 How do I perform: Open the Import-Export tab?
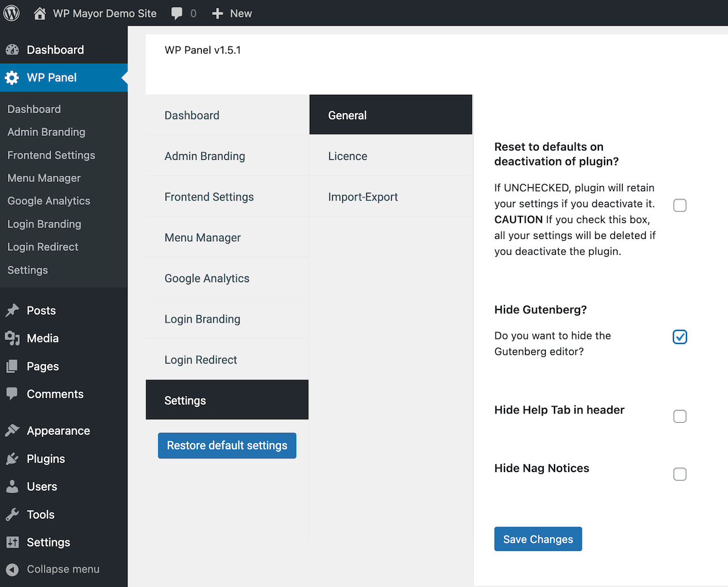(391, 197)
